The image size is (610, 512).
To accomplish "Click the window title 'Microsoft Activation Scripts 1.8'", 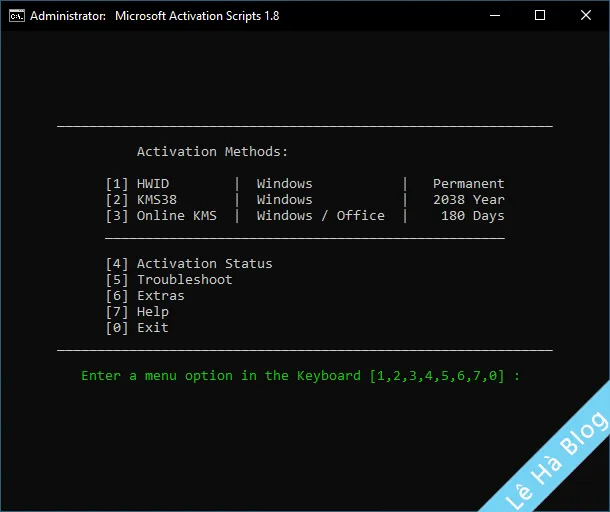I will coord(197,16).
